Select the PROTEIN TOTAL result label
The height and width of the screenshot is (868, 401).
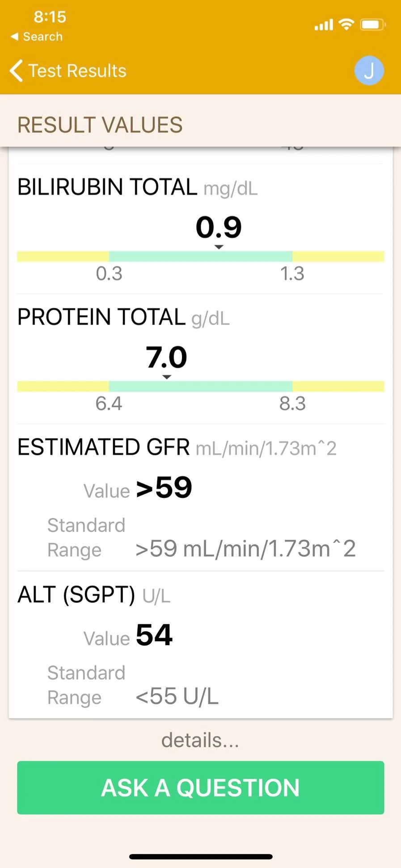click(x=101, y=317)
